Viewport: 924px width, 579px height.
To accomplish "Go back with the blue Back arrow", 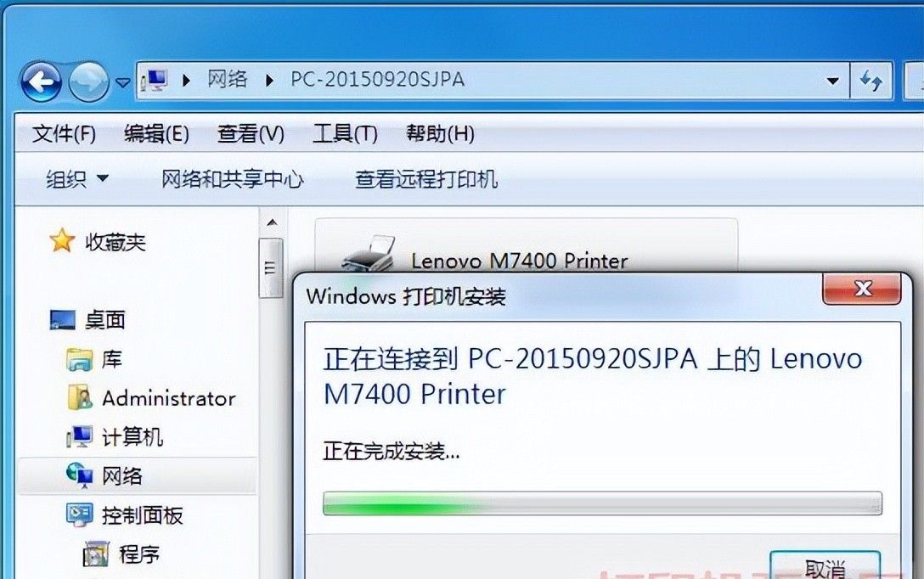I will click(x=42, y=82).
